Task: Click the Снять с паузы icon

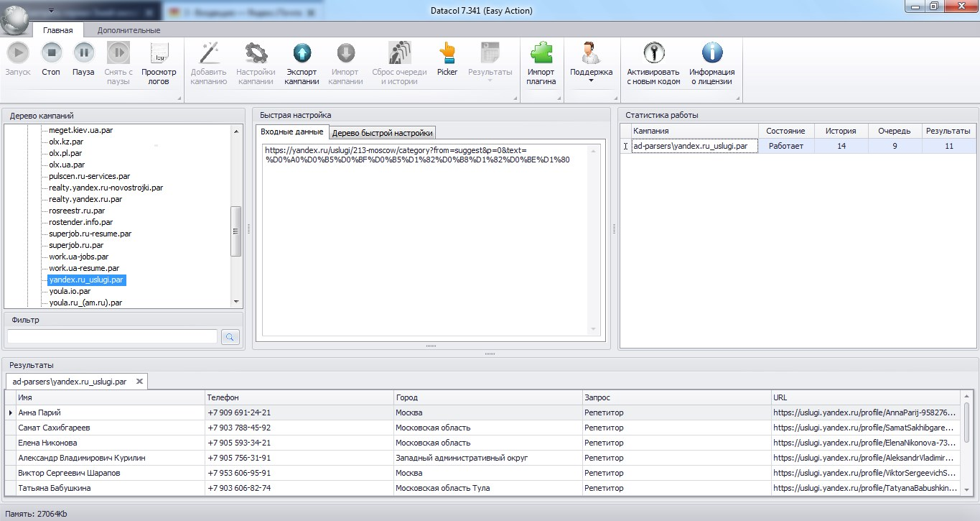Action: click(118, 52)
